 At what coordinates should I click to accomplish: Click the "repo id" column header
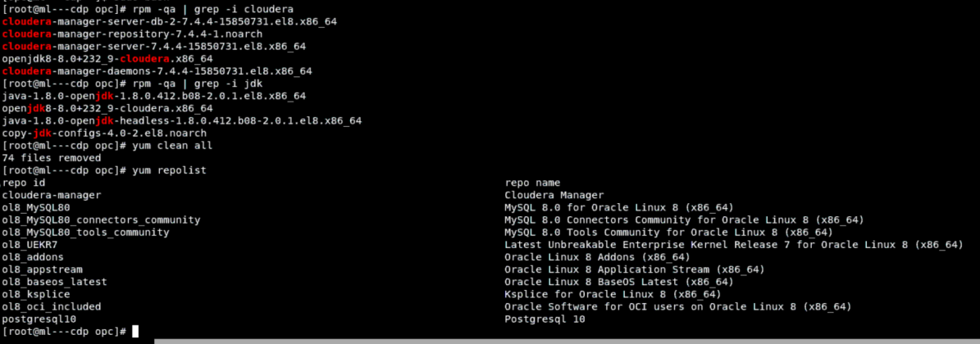tap(24, 183)
